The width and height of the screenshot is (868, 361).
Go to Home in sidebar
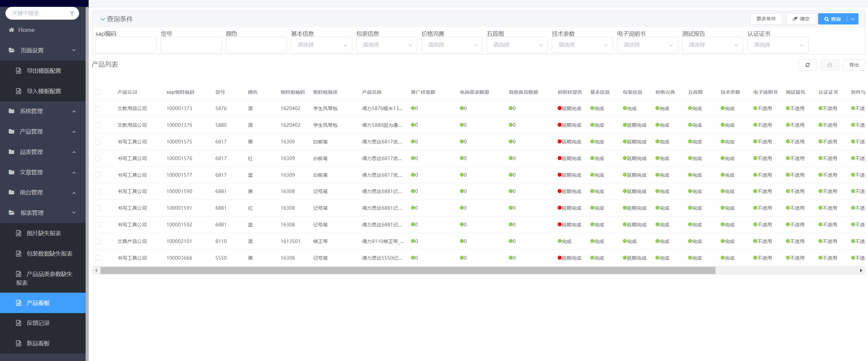coord(43,30)
